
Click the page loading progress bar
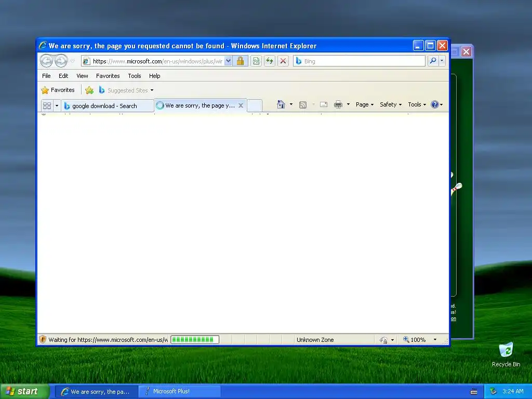pos(195,339)
